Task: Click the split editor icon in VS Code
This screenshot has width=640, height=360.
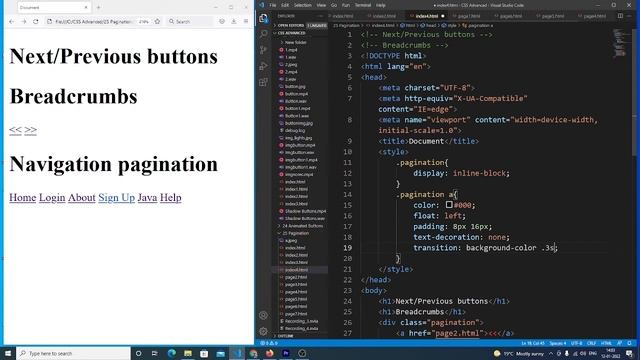Action: [x=620, y=16]
